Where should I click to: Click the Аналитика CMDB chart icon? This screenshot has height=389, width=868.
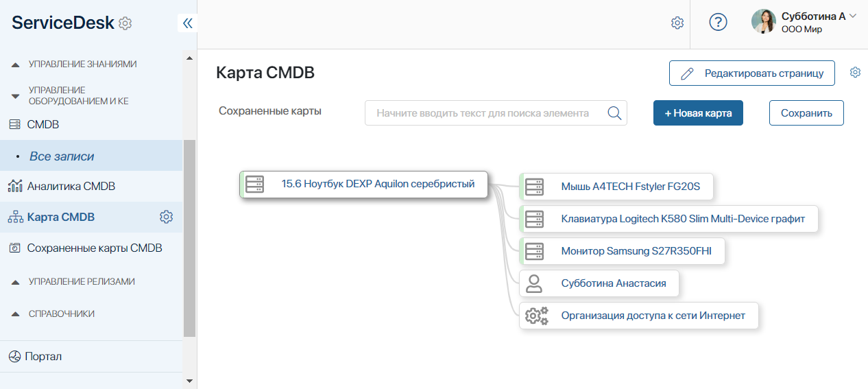tap(14, 186)
